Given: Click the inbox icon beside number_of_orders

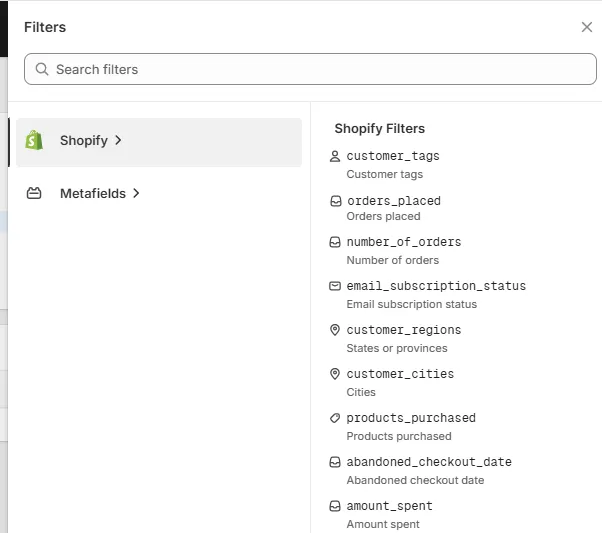Looking at the screenshot, I should (335, 242).
